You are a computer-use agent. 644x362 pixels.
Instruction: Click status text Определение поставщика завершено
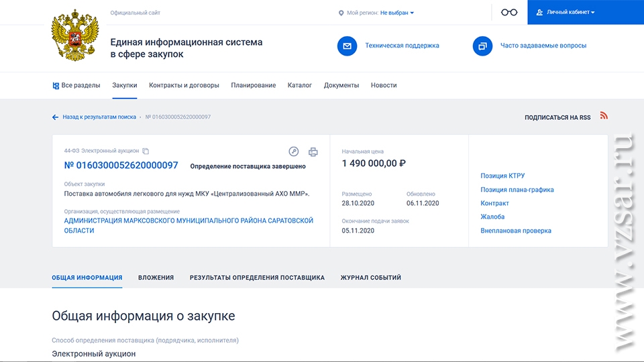click(248, 166)
